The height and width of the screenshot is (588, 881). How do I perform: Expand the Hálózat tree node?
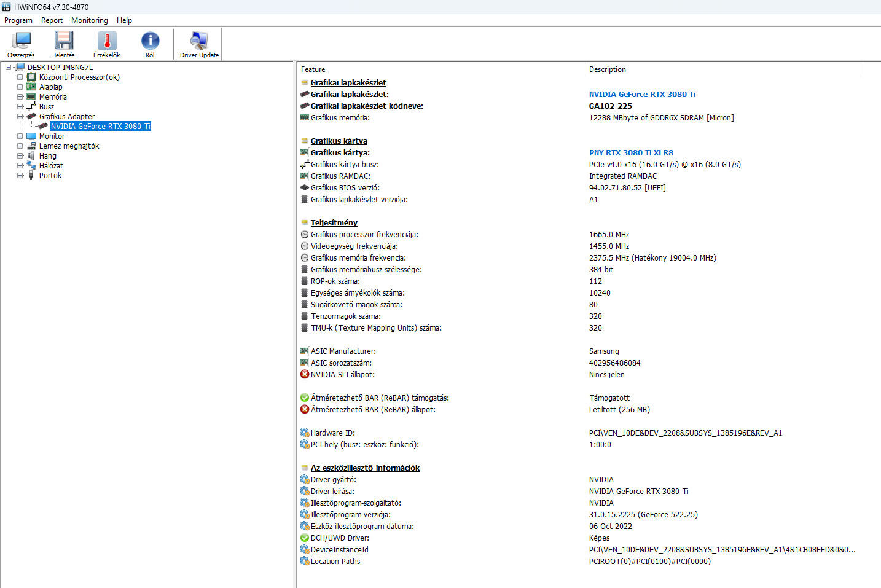click(x=20, y=166)
